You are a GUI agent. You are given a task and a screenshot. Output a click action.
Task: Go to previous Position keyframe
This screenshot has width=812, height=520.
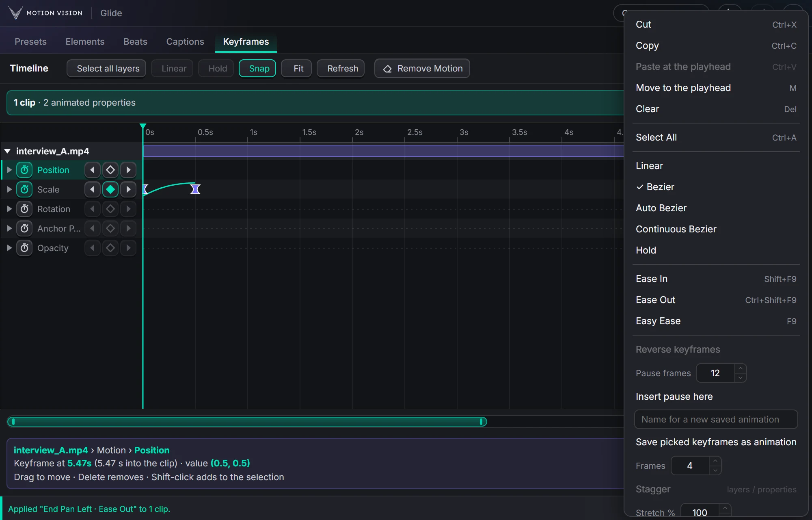(x=93, y=170)
